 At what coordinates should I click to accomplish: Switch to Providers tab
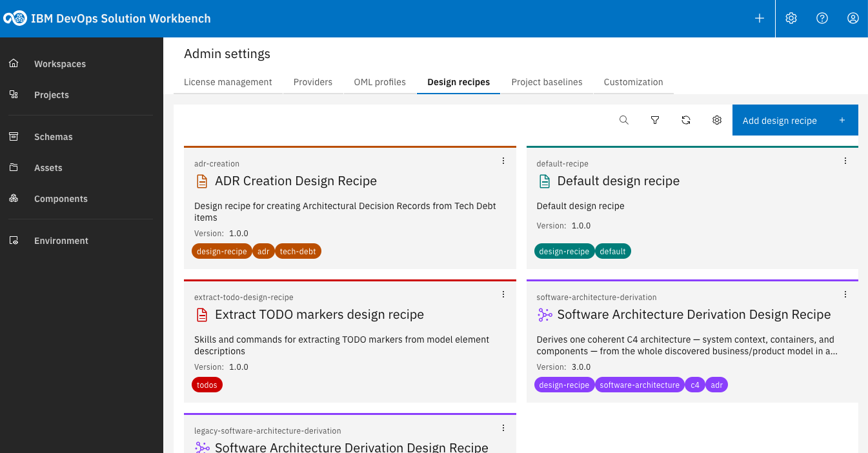313,82
